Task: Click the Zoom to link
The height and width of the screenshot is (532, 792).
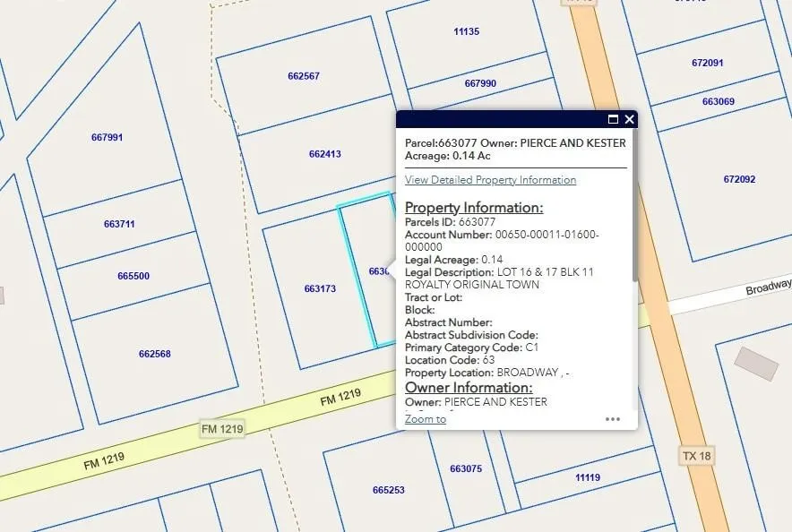Action: [425, 419]
